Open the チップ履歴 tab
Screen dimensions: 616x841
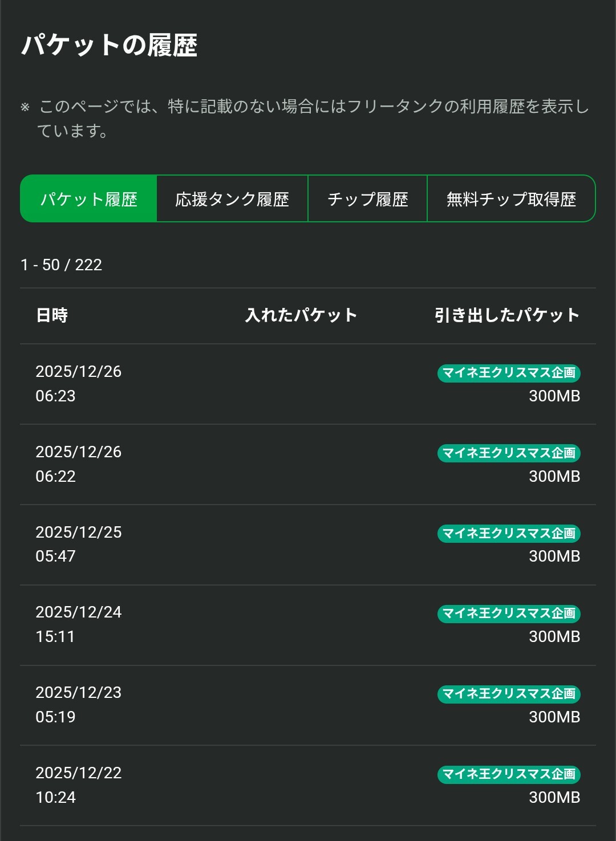[x=368, y=199]
